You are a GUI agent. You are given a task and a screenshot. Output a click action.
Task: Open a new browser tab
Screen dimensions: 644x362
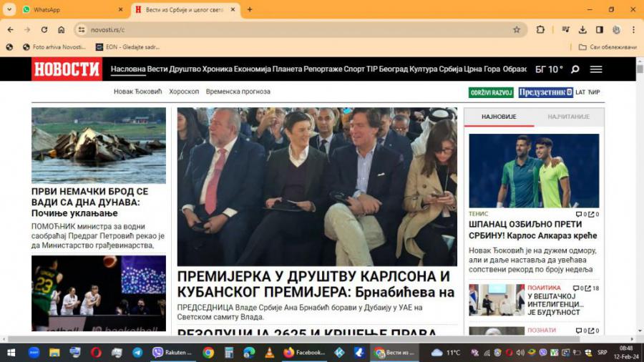[250, 9]
